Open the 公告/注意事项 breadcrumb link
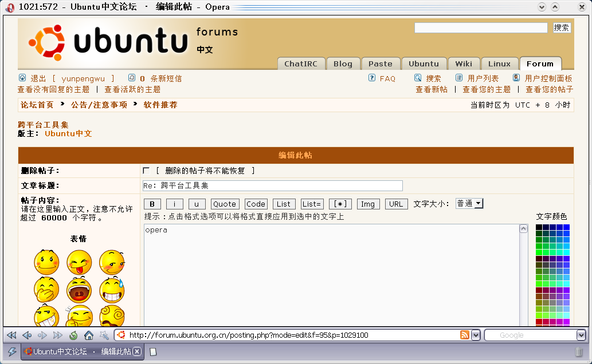This screenshot has width=592, height=364. 99,105
